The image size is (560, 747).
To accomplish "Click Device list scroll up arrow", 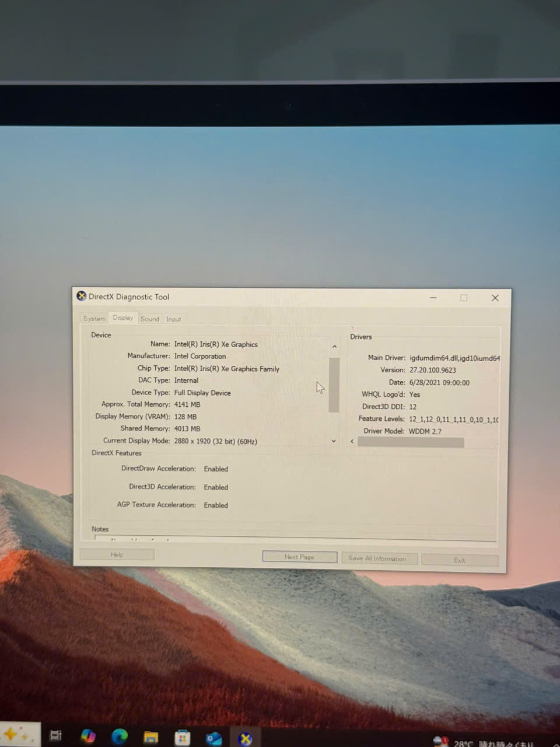I will coord(334,347).
